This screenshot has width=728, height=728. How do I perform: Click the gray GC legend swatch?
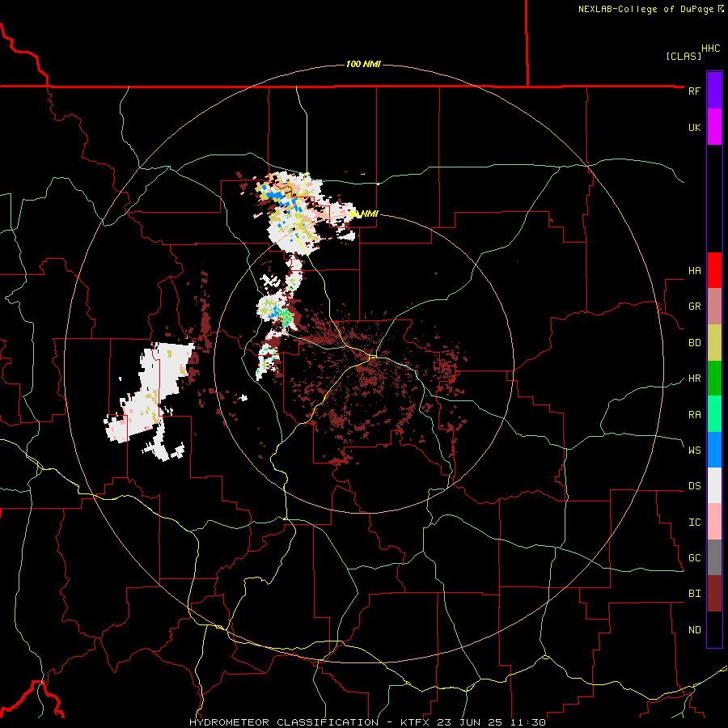[714, 557]
